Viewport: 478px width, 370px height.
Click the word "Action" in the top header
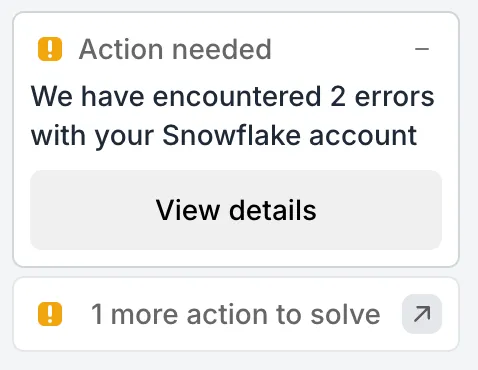pos(121,49)
